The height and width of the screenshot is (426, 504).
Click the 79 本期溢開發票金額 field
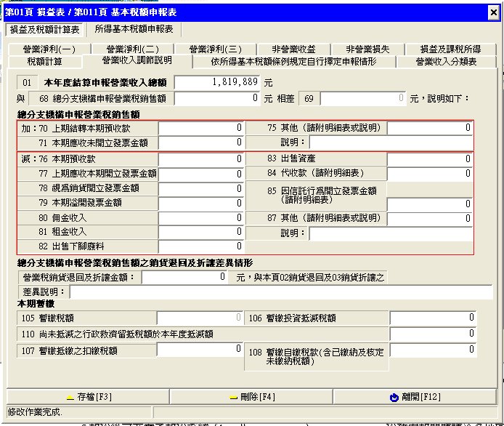click(201, 204)
